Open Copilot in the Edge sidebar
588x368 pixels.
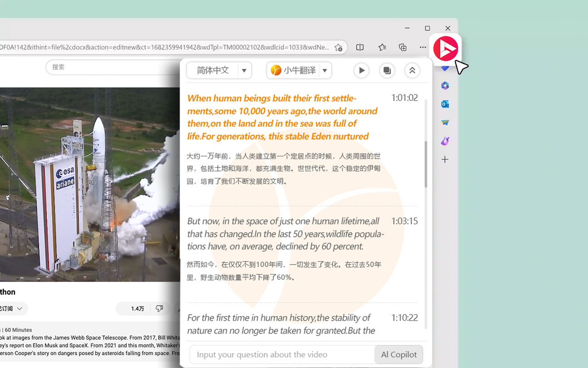pyautogui.click(x=445, y=67)
